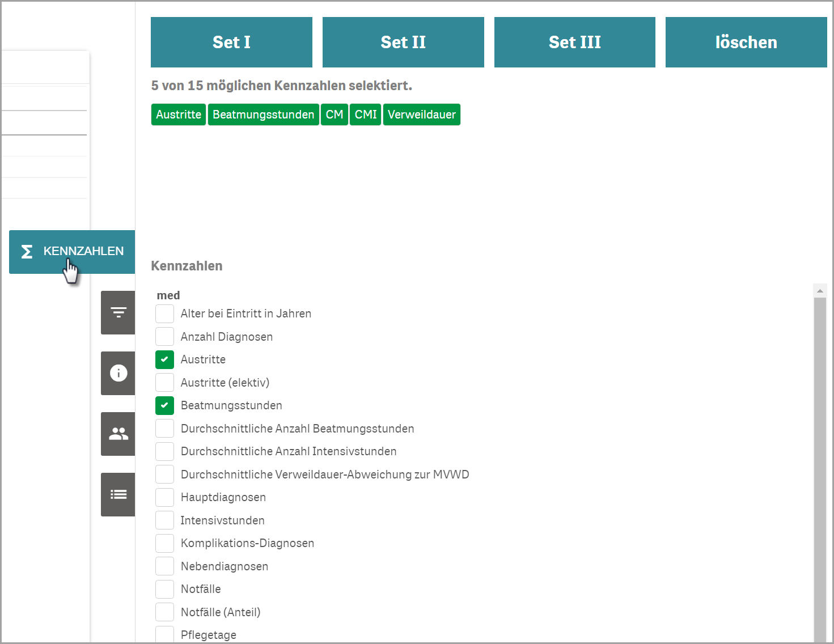Select the Notfälle checkbox

pos(164,590)
